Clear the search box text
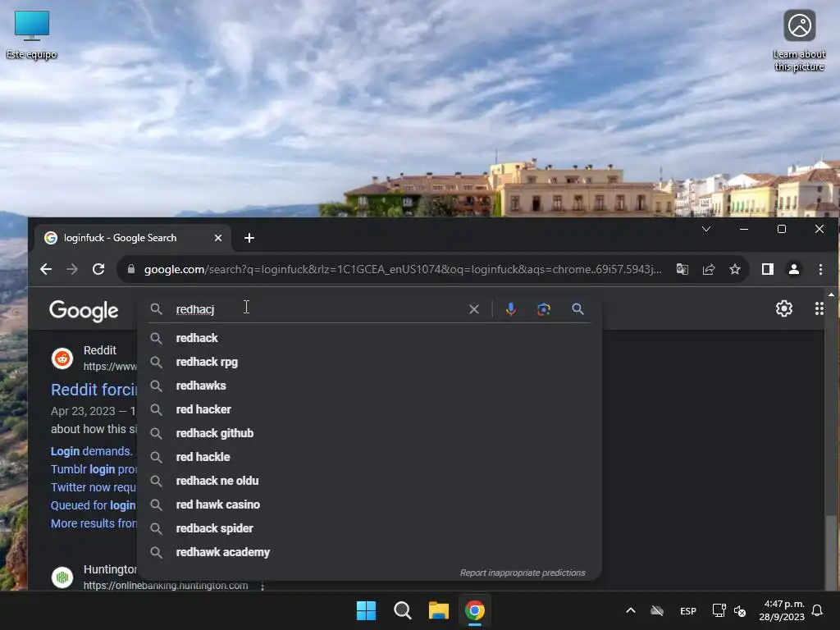The width and height of the screenshot is (840, 630). point(474,309)
